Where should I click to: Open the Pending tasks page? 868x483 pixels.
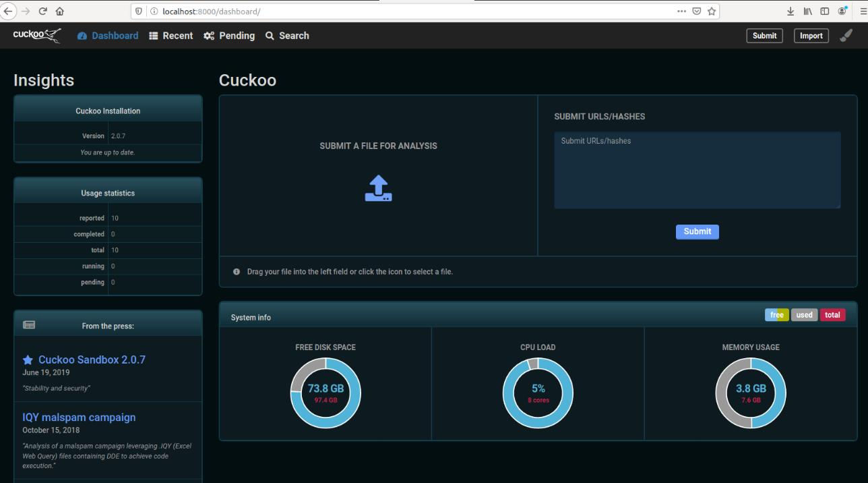point(229,36)
